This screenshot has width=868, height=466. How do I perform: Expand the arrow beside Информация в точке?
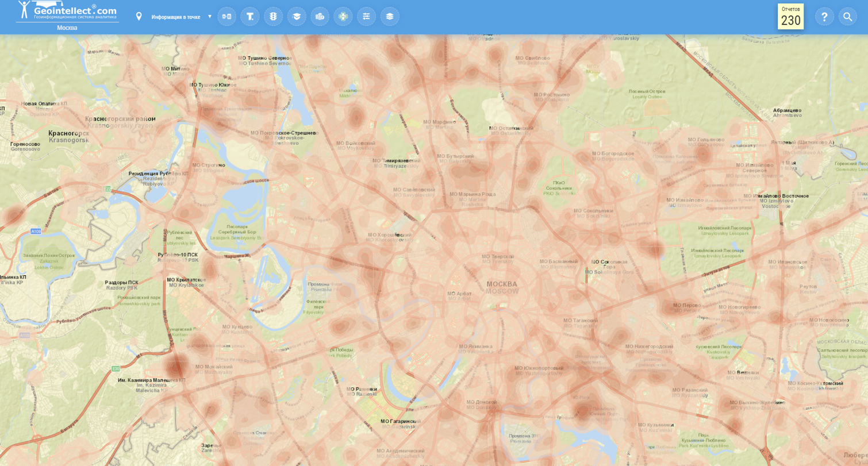[210, 16]
